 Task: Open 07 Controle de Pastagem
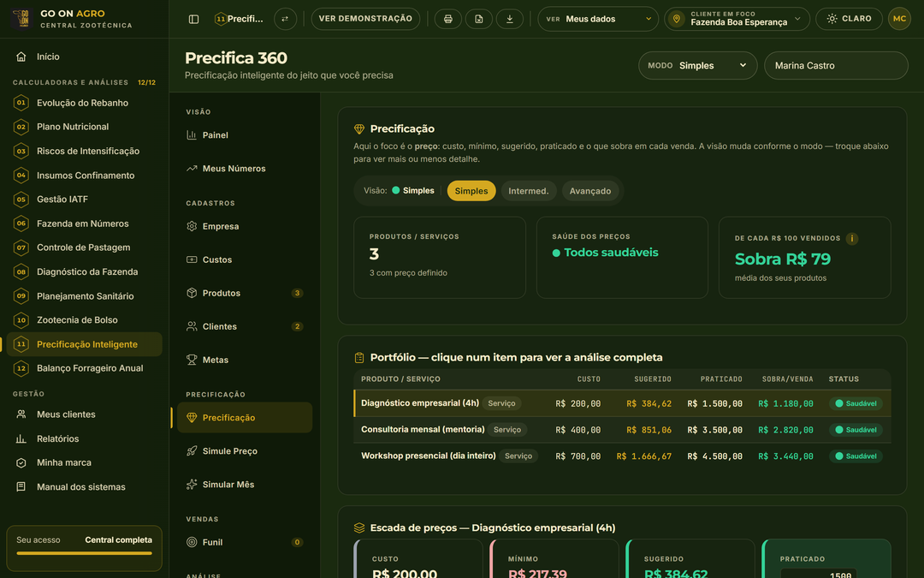tap(84, 247)
